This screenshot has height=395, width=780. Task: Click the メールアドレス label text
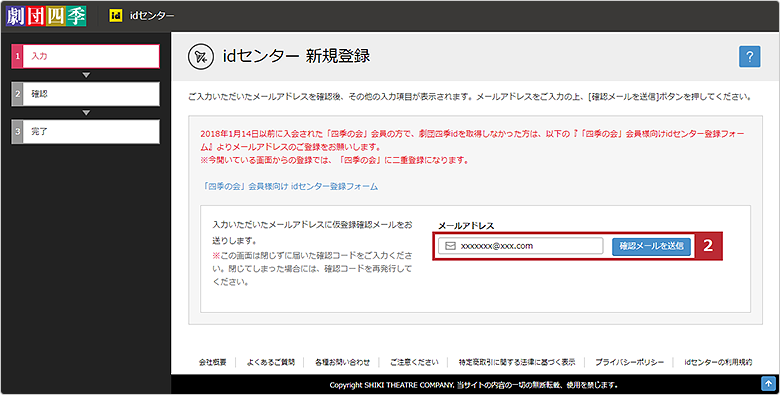466,226
